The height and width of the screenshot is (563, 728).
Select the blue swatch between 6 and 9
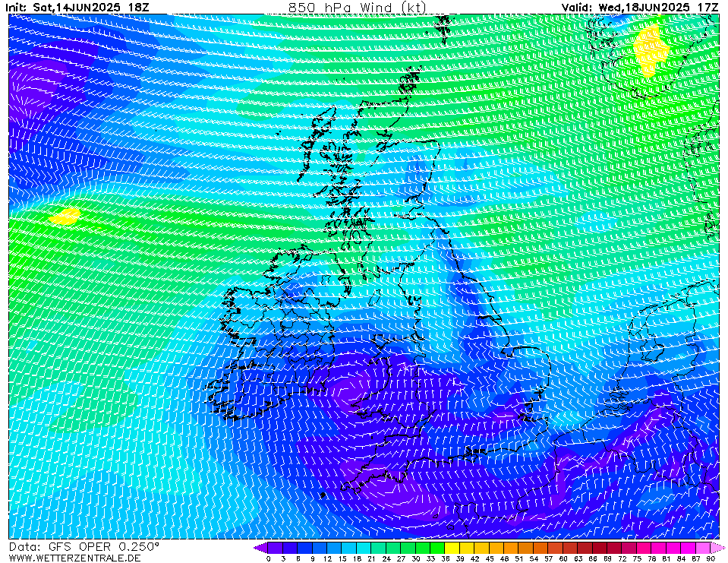click(x=305, y=548)
